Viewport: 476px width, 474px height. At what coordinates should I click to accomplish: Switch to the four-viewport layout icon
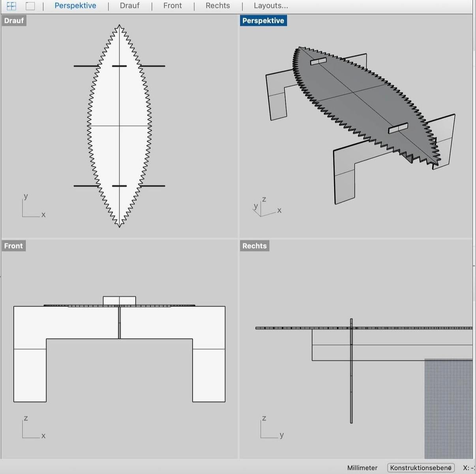point(11,6)
